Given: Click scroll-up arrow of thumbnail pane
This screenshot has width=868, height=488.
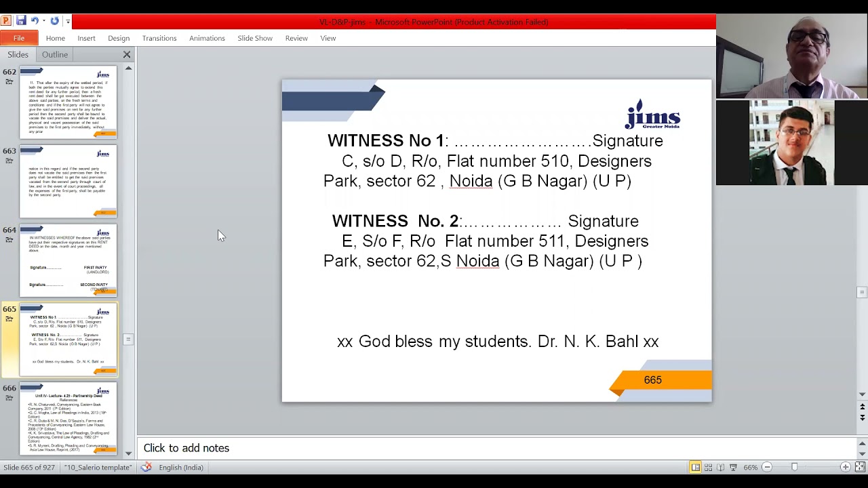Looking at the screenshot, I should (128, 68).
